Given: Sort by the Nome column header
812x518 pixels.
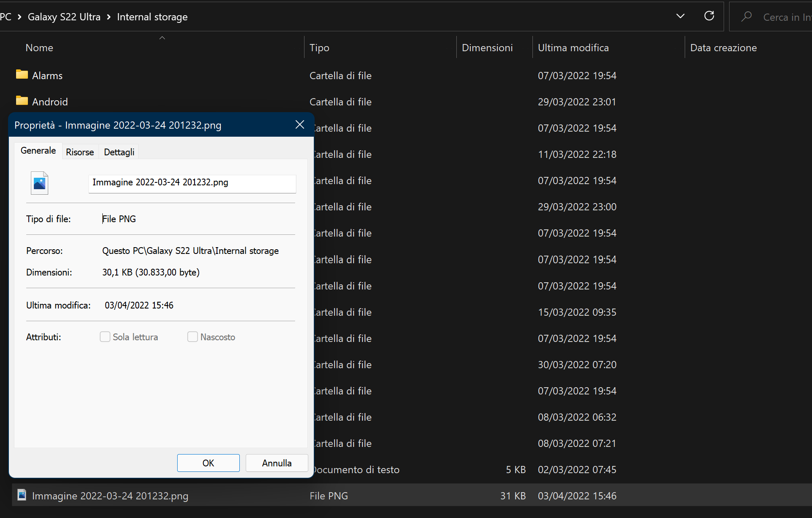Looking at the screenshot, I should coord(39,48).
